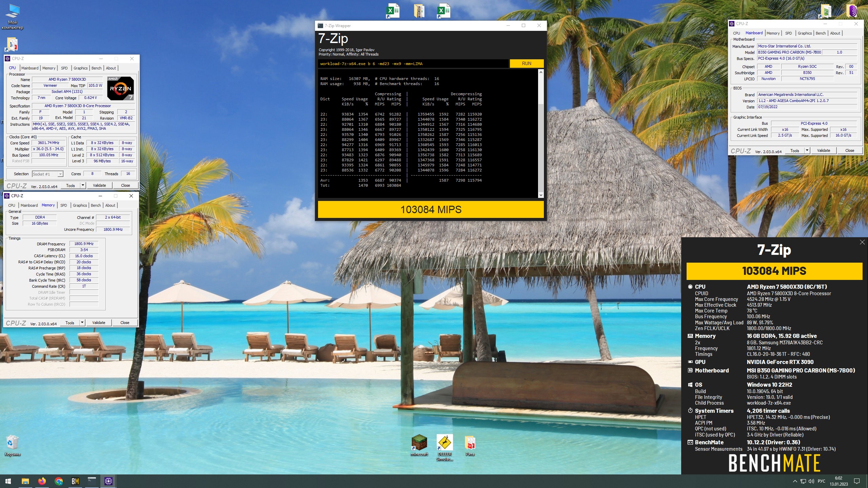This screenshot has height=488, width=868.
Task: Expand Tools dropdown arrow in CPU window
Action: 83,185
